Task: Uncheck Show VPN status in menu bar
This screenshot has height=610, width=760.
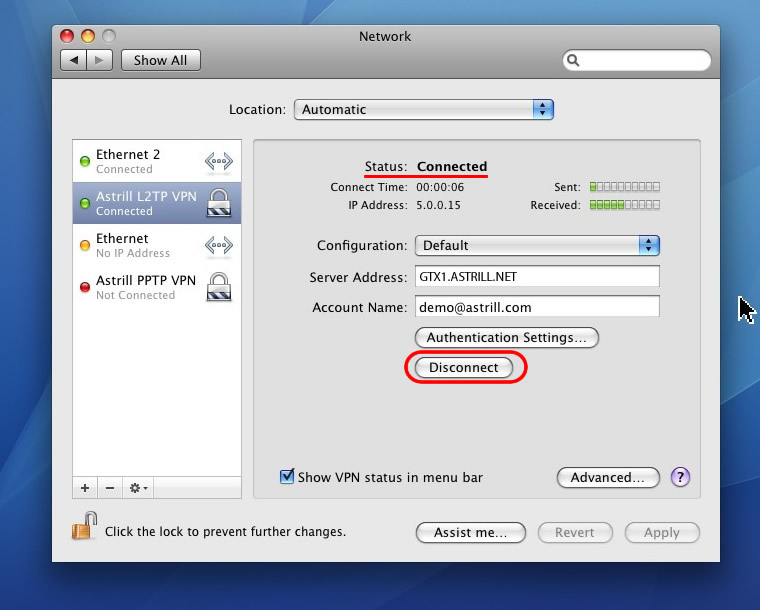Action: point(287,477)
